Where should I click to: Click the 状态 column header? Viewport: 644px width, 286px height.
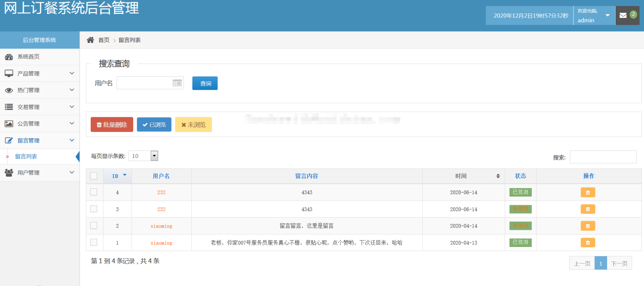[x=520, y=176]
